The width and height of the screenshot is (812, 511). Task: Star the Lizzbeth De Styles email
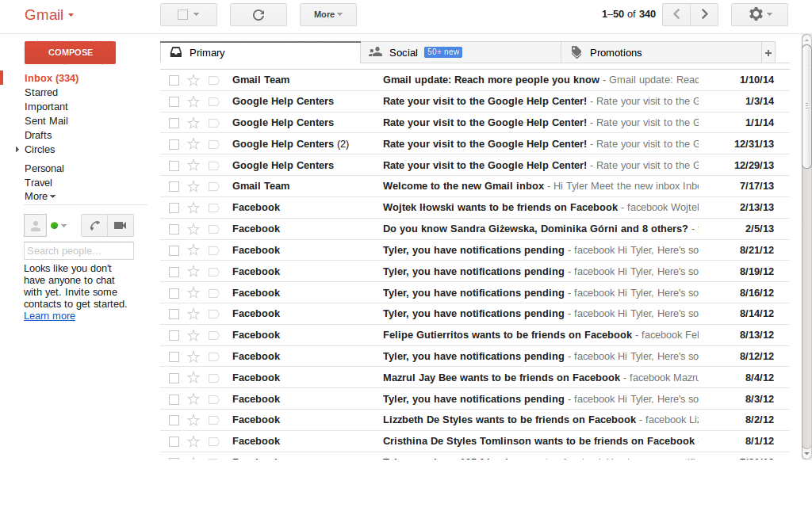point(193,420)
